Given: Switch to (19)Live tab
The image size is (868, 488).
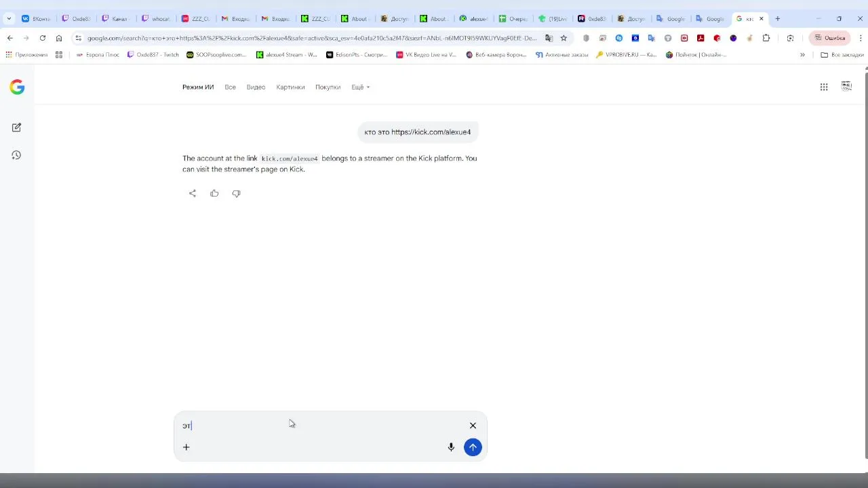Looking at the screenshot, I should (x=553, y=19).
